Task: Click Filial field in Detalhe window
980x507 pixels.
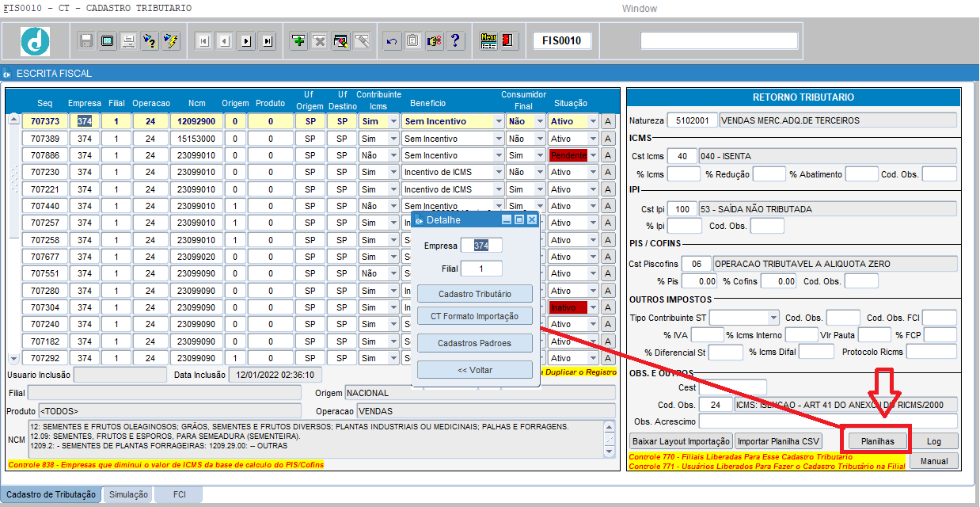Action: (481, 269)
